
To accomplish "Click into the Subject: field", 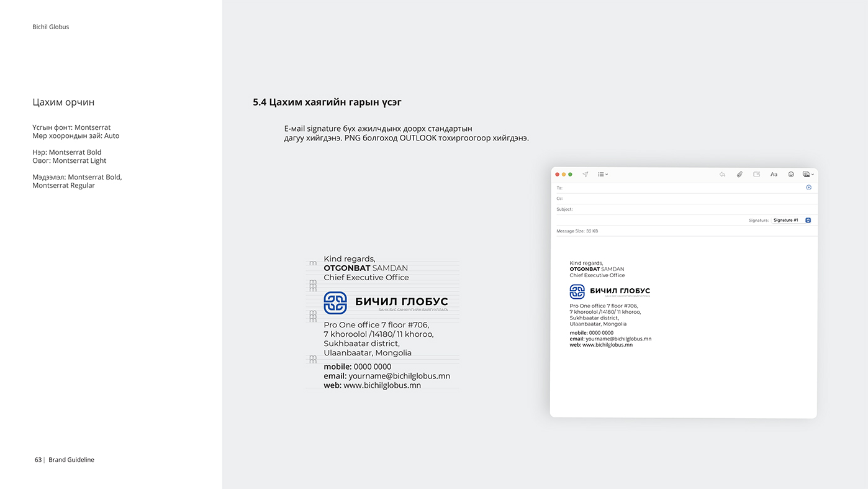I will [x=683, y=209].
